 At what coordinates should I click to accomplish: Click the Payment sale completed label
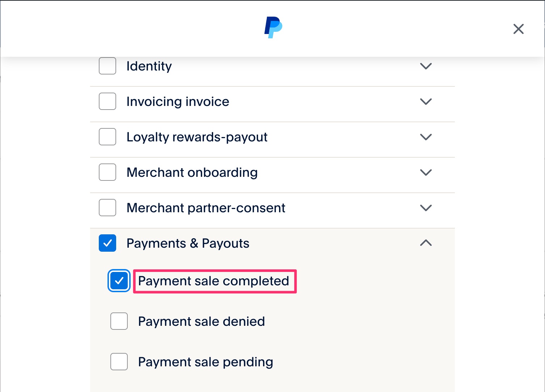coord(214,281)
